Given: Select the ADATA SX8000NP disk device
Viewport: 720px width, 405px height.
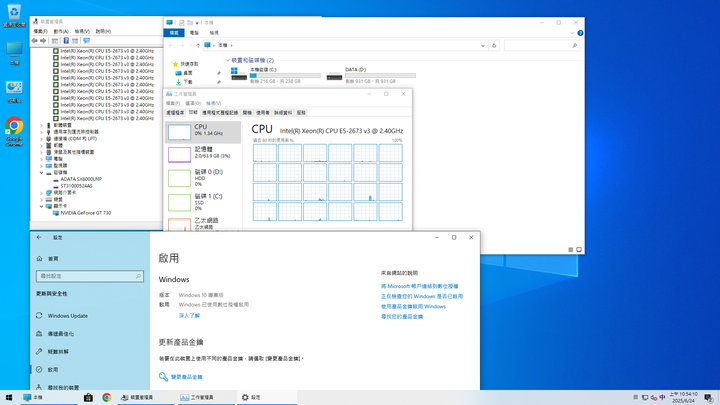Looking at the screenshot, I should click(81, 179).
